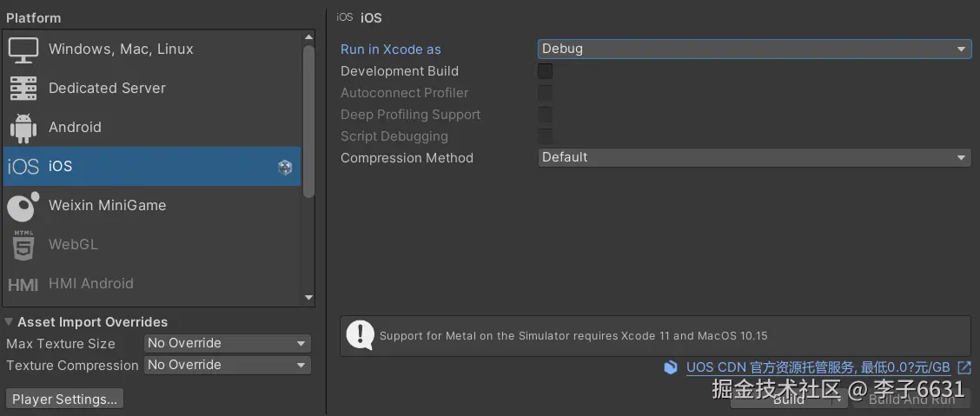Click the platform list scrollbar down arrow
Image resolution: width=980 pixels, height=416 pixels.
308,298
